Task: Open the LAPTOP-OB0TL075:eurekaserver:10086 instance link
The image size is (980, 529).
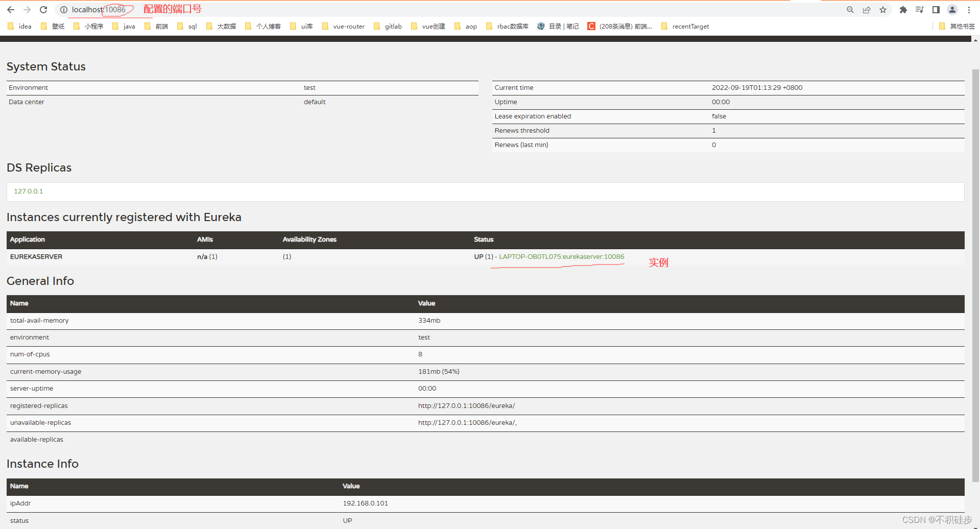Action: 561,257
